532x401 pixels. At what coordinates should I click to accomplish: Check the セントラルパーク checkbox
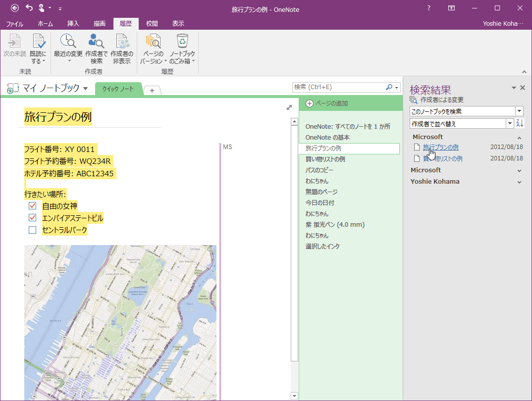33,230
